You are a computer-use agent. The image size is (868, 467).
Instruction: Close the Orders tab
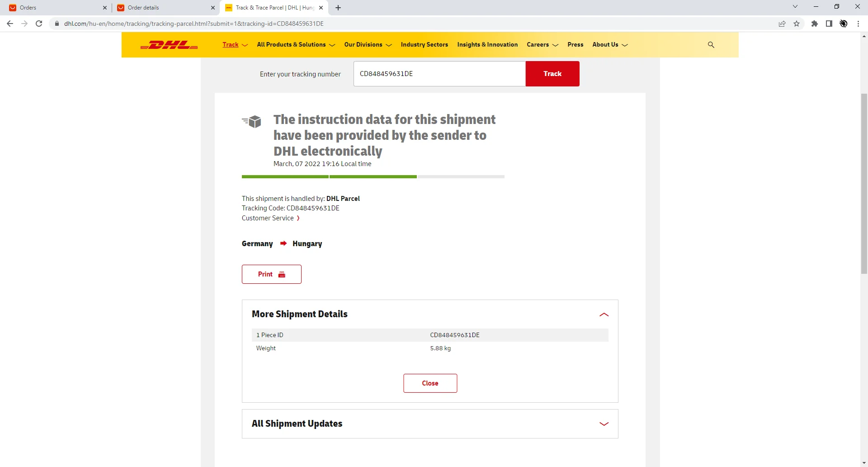click(105, 8)
